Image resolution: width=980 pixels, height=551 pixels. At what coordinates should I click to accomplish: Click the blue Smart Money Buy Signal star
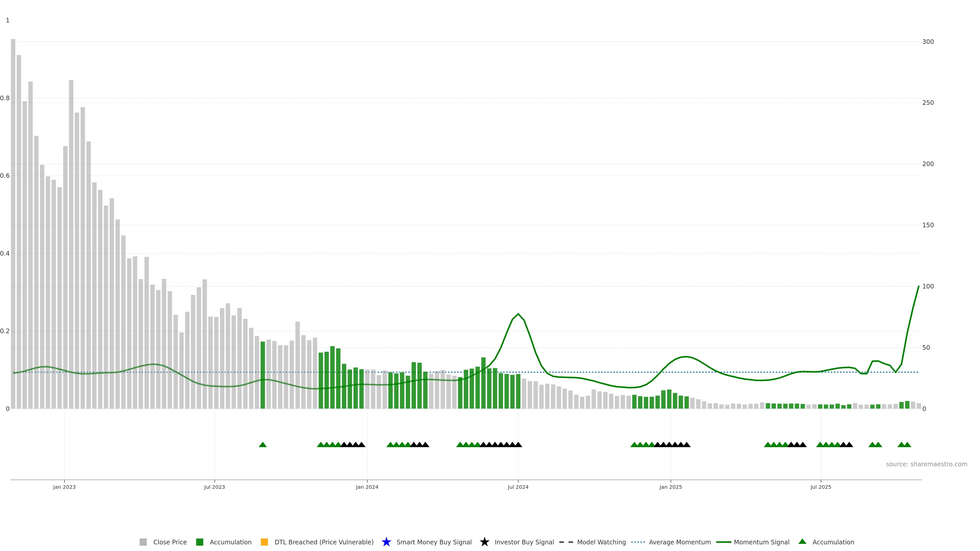pyautogui.click(x=386, y=542)
